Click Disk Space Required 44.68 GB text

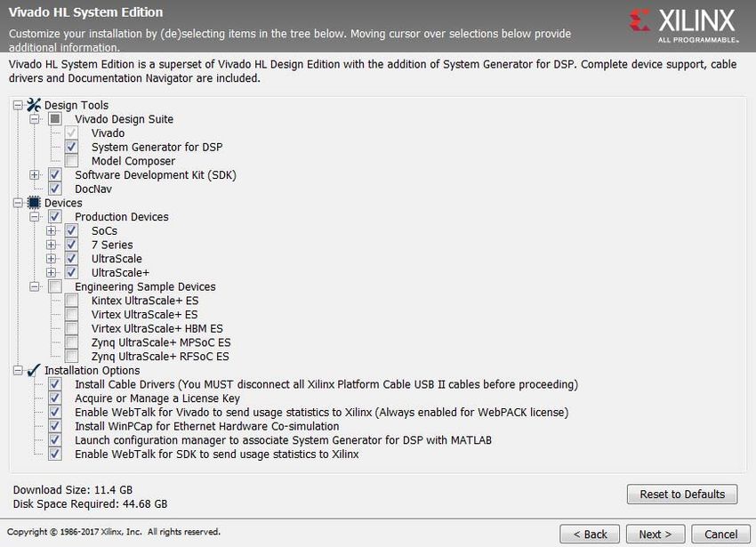(x=90, y=504)
